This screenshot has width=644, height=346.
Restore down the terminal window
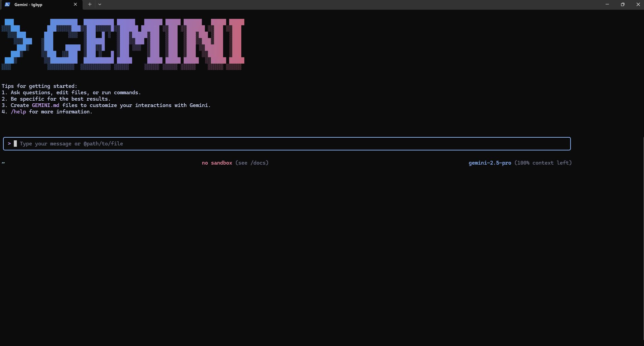pyautogui.click(x=623, y=4)
